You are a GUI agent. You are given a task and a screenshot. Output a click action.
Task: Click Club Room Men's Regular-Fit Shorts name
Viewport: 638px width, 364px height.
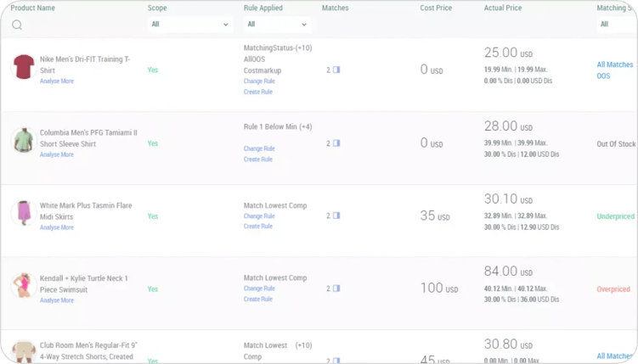click(88, 351)
